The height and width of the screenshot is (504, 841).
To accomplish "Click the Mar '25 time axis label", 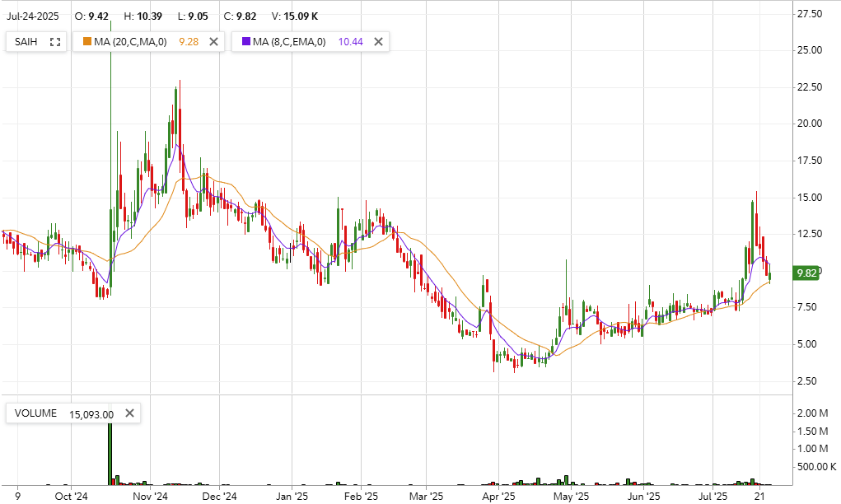I will [x=426, y=496].
